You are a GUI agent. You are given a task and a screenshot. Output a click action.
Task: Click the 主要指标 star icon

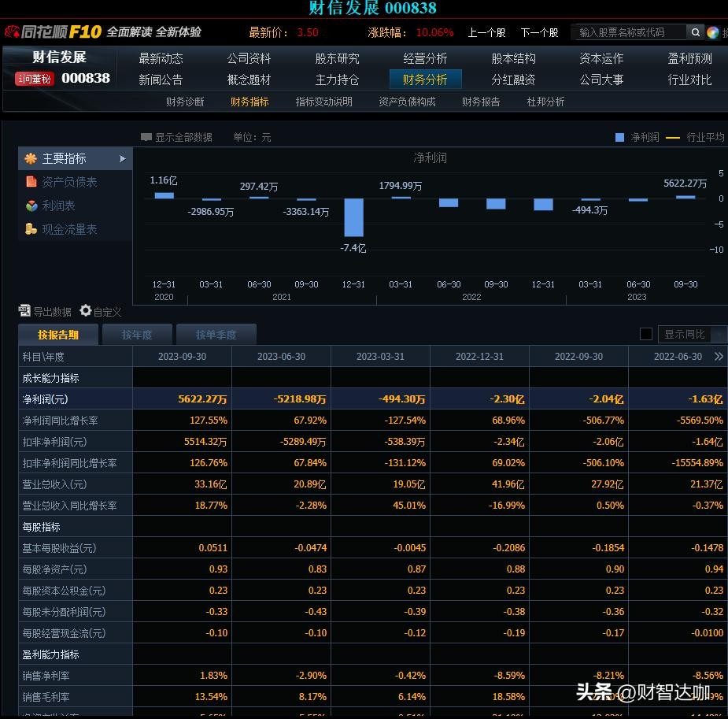[x=31, y=158]
